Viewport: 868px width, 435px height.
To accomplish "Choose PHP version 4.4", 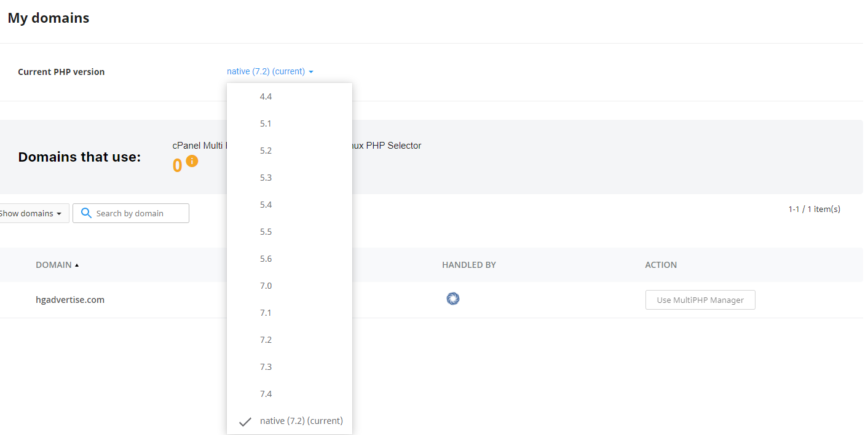I will 266,96.
